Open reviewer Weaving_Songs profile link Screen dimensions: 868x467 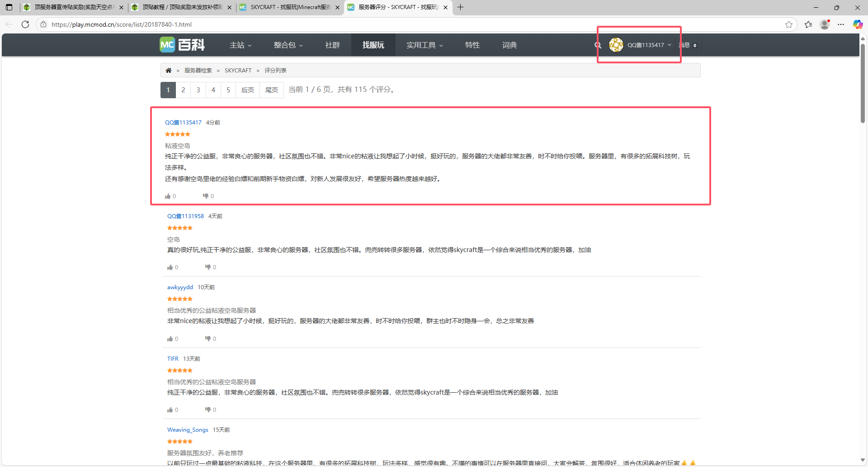(188, 430)
